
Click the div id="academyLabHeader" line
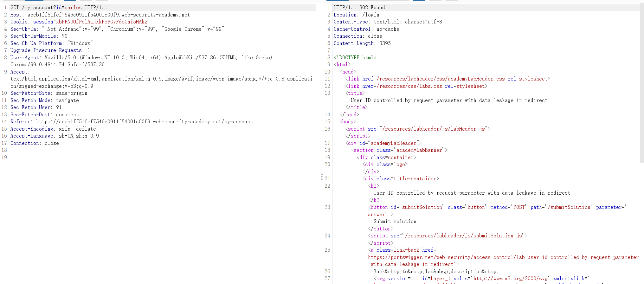384,143
